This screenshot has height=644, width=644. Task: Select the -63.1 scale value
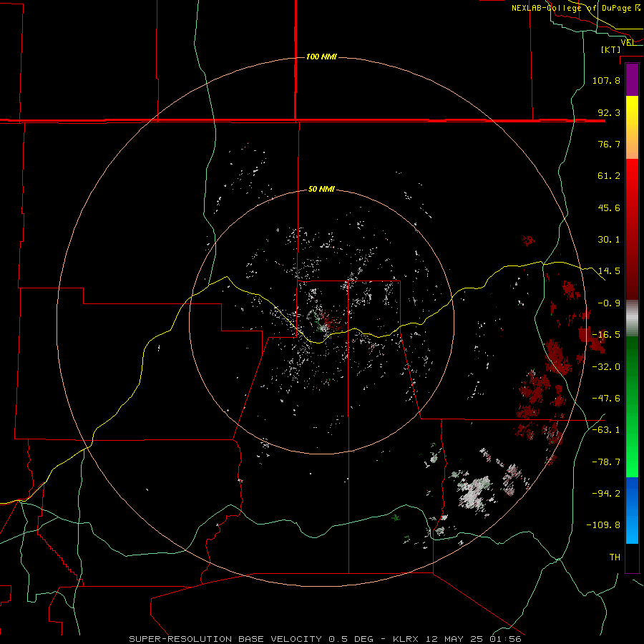pos(606,430)
